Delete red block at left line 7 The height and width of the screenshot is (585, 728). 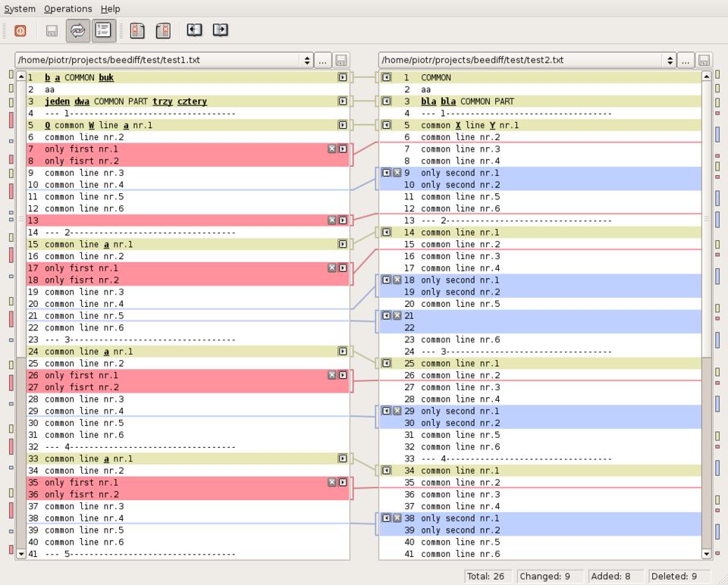(331, 149)
